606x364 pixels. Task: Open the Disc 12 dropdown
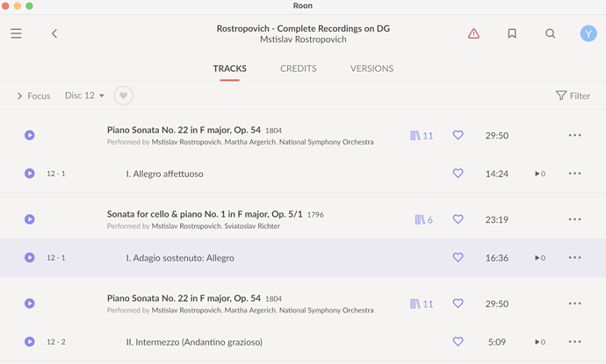84,96
